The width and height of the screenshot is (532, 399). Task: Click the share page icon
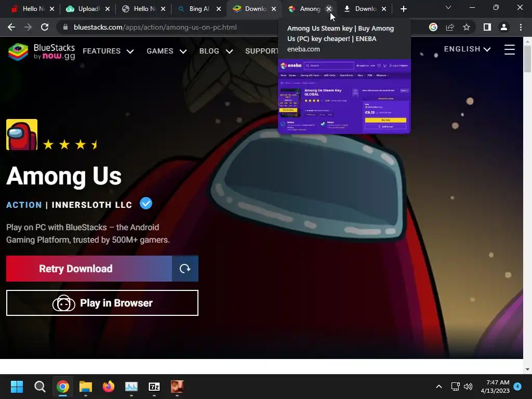(450, 27)
